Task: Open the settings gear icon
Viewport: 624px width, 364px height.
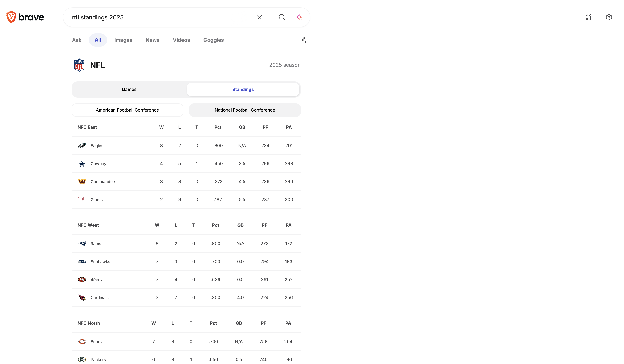Action: (x=609, y=17)
